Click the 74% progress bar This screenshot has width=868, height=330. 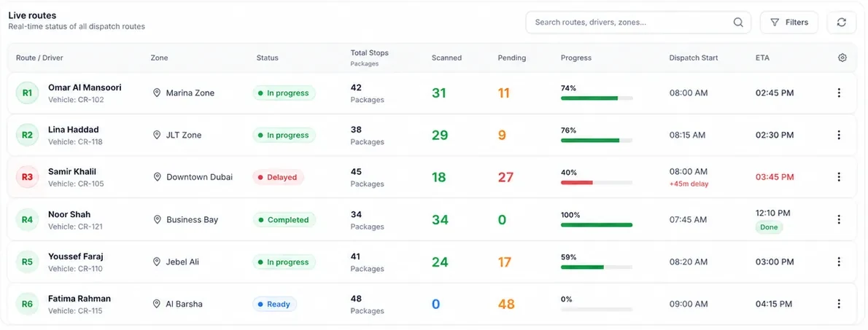[x=596, y=98]
